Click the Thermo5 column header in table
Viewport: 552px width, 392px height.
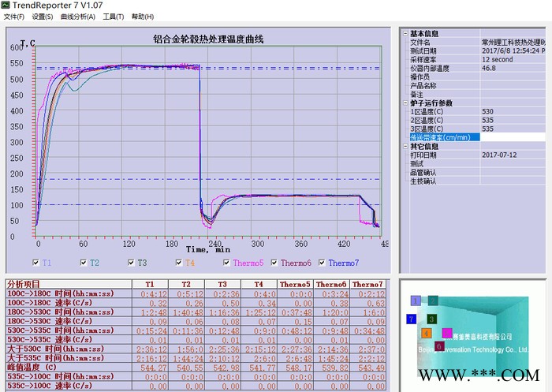click(x=295, y=284)
